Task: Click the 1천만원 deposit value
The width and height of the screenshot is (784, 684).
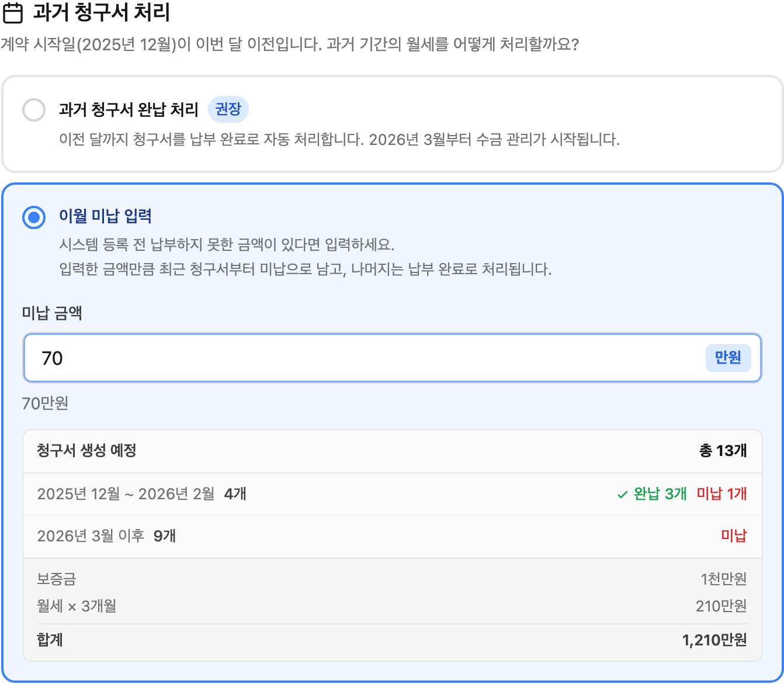Action: click(724, 579)
